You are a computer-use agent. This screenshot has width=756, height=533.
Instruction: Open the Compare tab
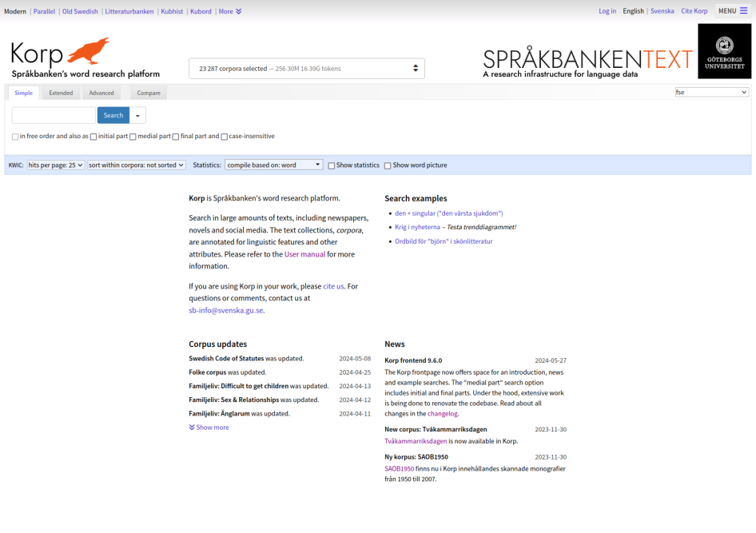coord(149,93)
